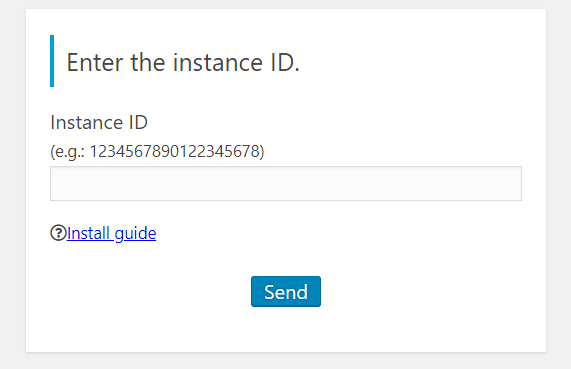This screenshot has height=369, width=571.
Task: Click the example number text '1234567890122345678'
Action: pos(175,151)
